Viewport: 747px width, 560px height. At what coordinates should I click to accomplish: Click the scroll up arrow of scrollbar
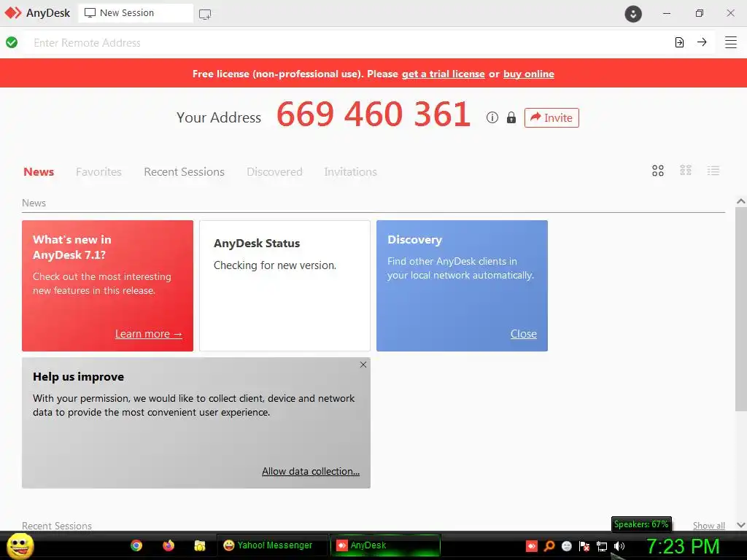741,201
